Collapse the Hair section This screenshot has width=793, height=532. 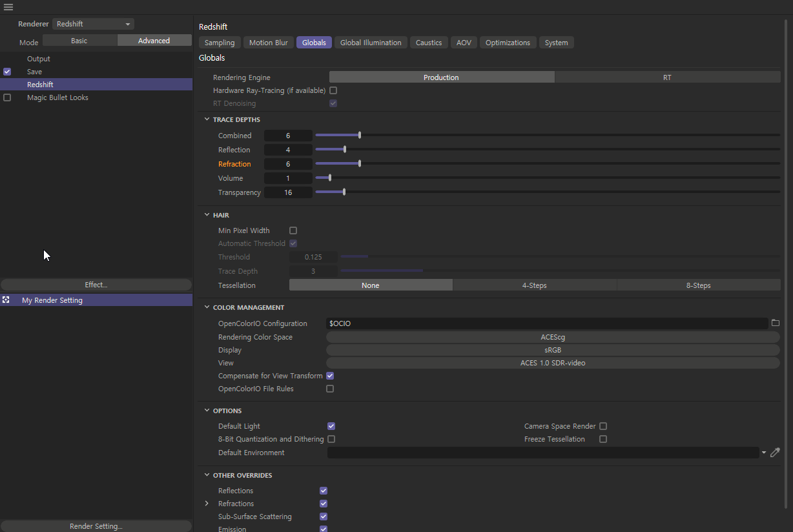click(207, 215)
